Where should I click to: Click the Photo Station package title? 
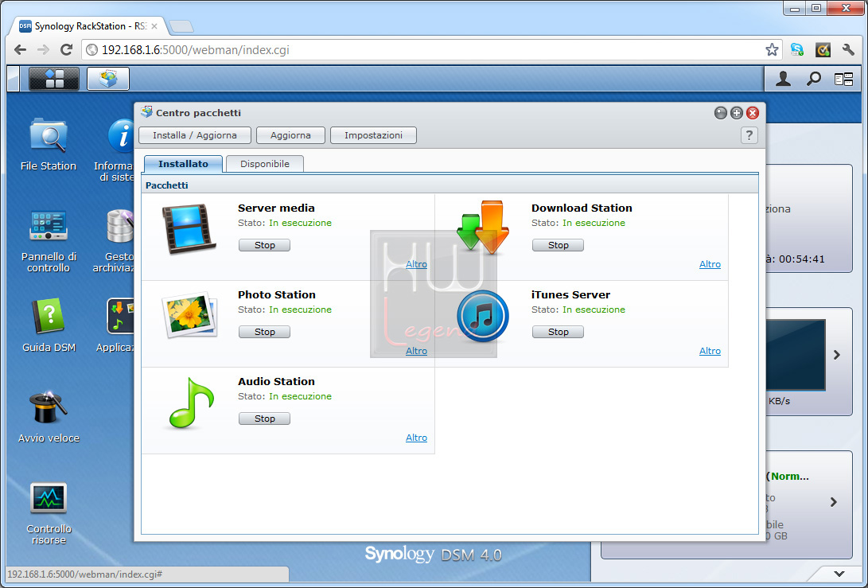click(277, 295)
